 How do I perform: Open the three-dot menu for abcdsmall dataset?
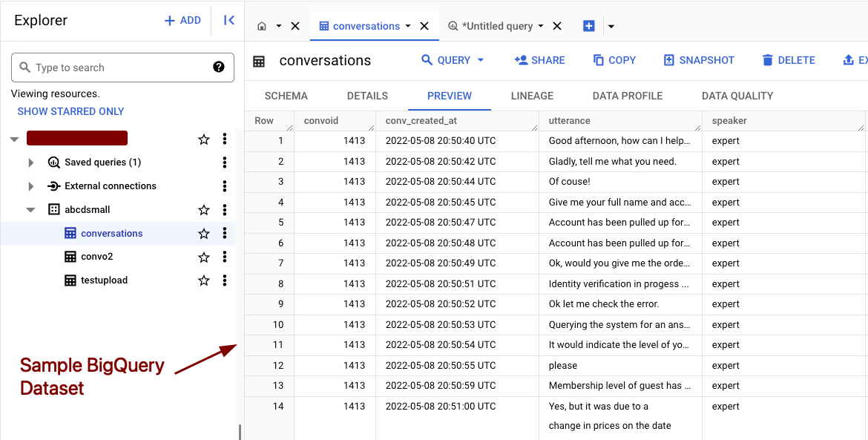(225, 210)
